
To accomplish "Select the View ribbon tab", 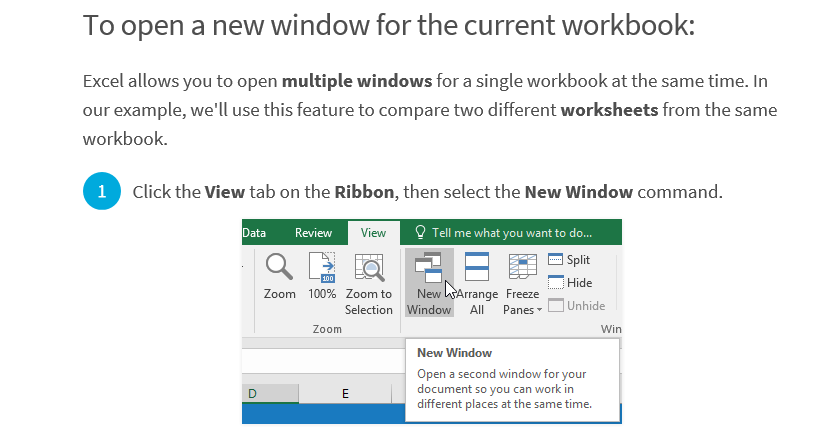I will click(x=373, y=233).
